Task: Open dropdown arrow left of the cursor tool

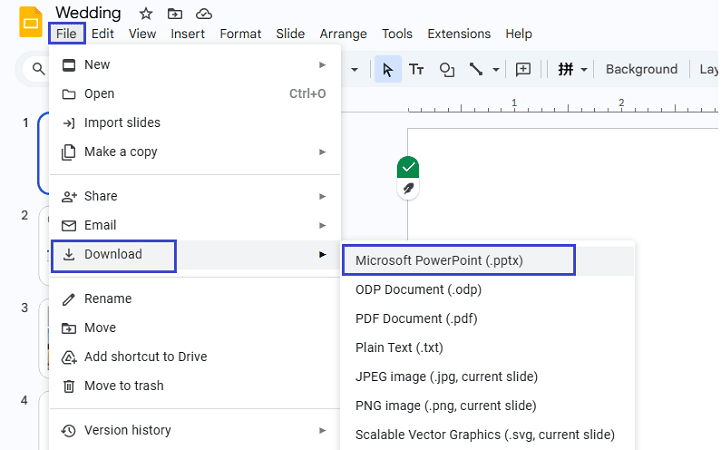Action: (355, 70)
